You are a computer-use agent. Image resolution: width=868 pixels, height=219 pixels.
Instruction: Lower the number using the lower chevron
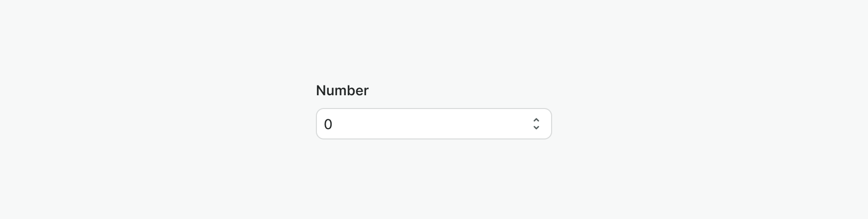tap(536, 128)
